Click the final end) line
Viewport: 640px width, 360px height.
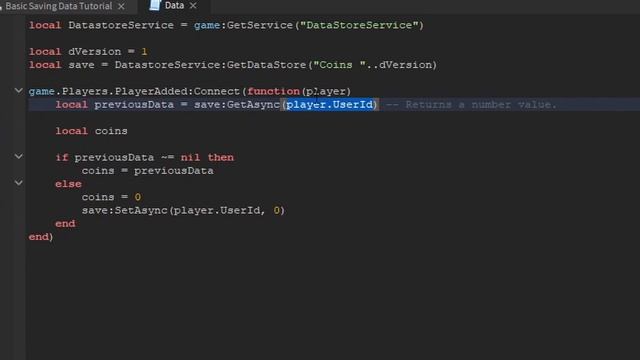point(41,237)
